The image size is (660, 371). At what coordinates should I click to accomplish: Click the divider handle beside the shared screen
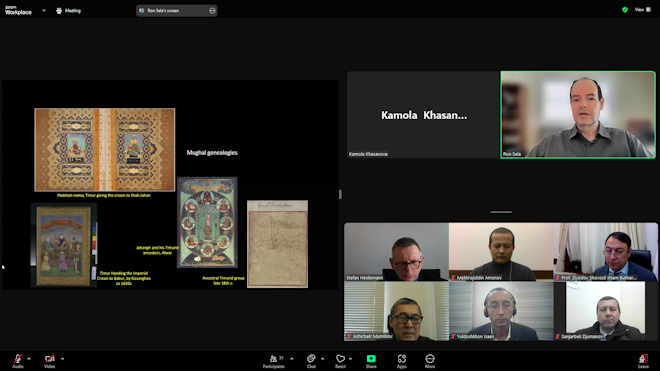point(340,194)
